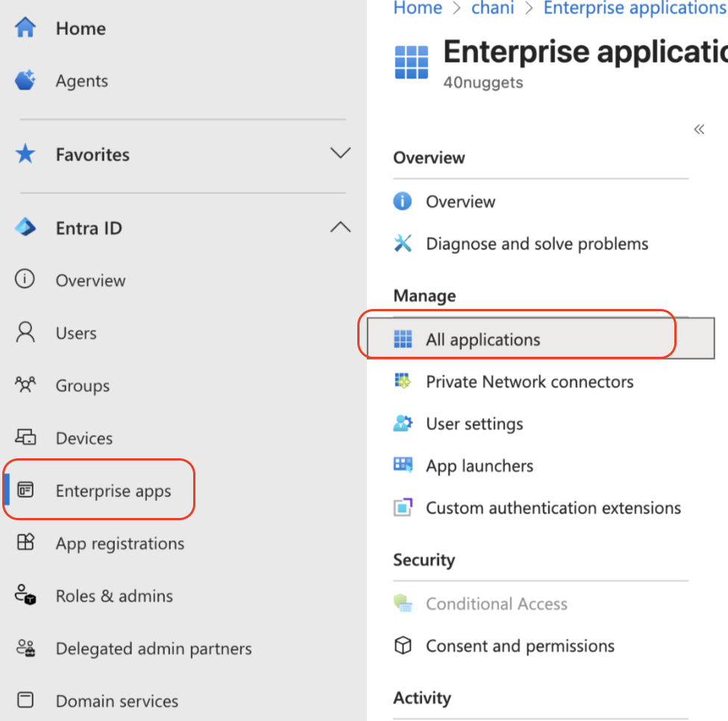This screenshot has height=721, width=728.
Task: Open User settings menu item
Action: coord(474,424)
